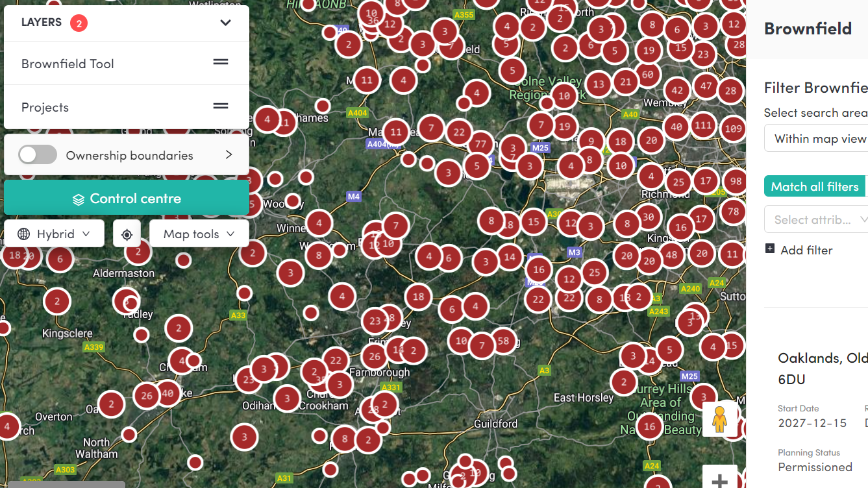Open the cluster marker labelled 109
Image resolution: width=868 pixels, height=488 pixels.
pyautogui.click(x=733, y=128)
